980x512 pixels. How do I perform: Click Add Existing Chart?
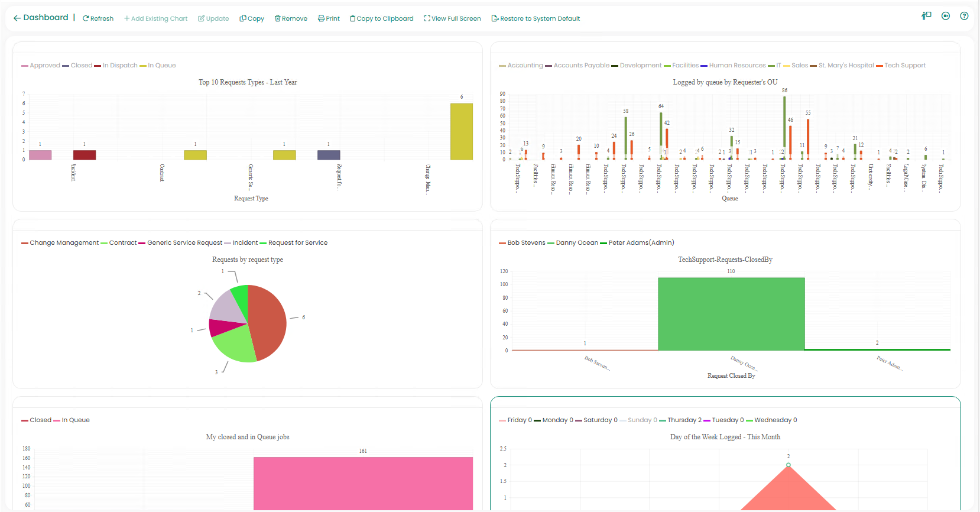[155, 19]
